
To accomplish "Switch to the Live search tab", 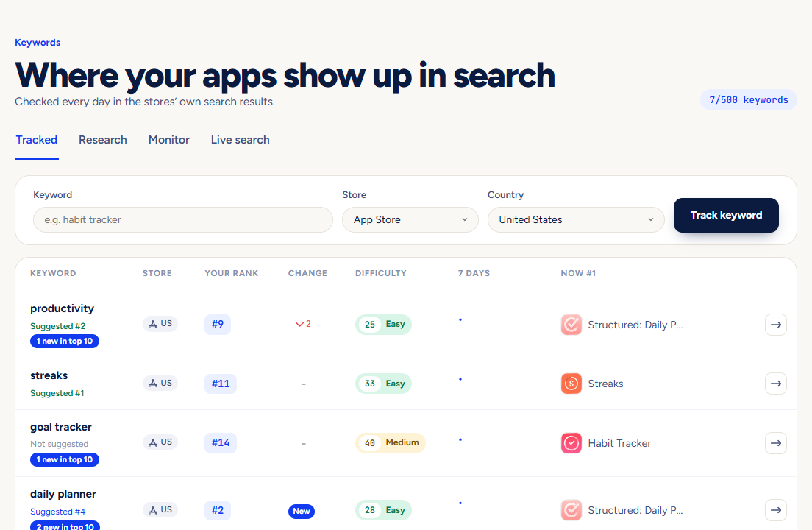I will point(241,140).
